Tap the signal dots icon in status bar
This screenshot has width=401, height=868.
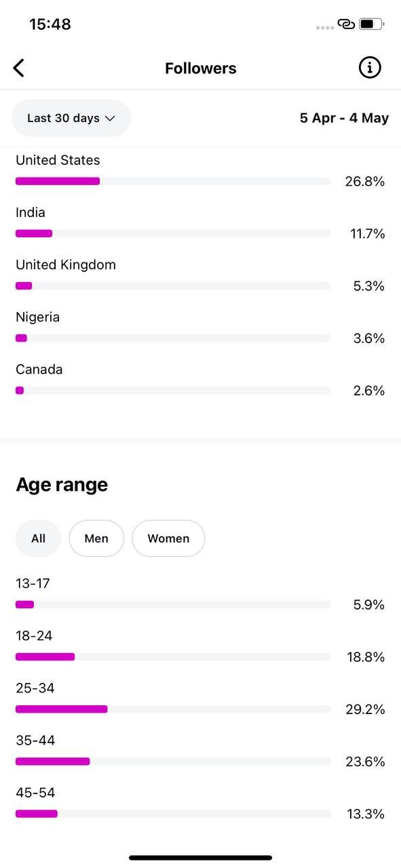point(325,27)
